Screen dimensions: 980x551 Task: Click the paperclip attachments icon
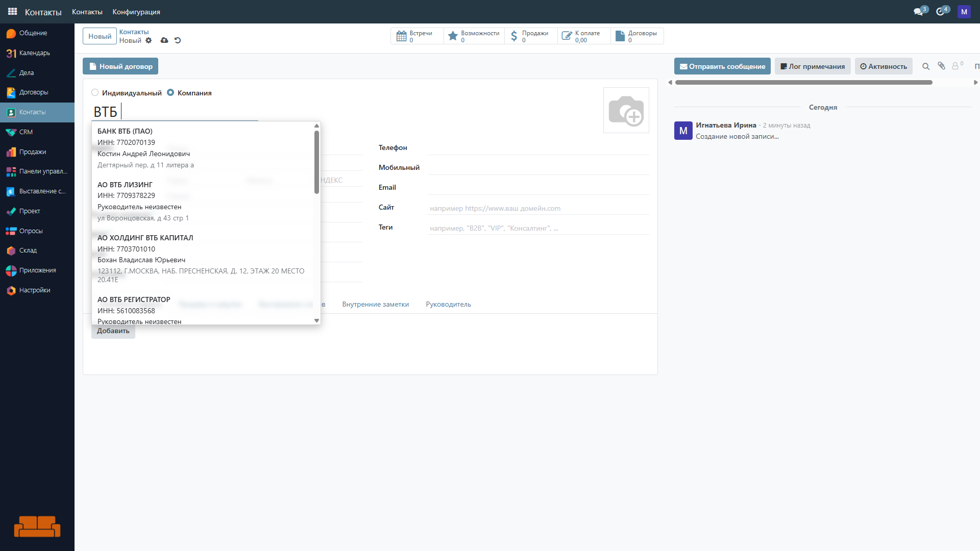pyautogui.click(x=941, y=66)
